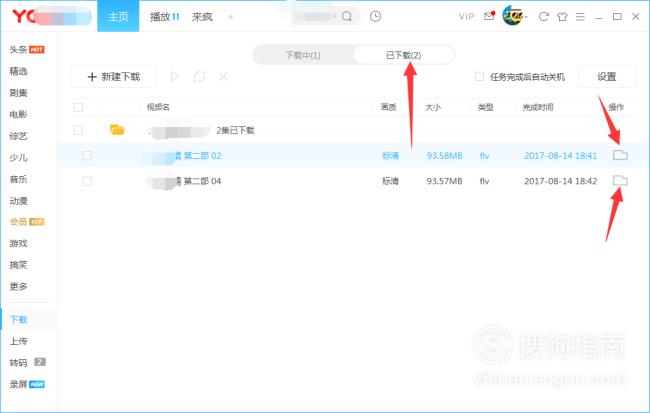Switch to 下载中(1) tab
The image size is (650, 413).
303,55
